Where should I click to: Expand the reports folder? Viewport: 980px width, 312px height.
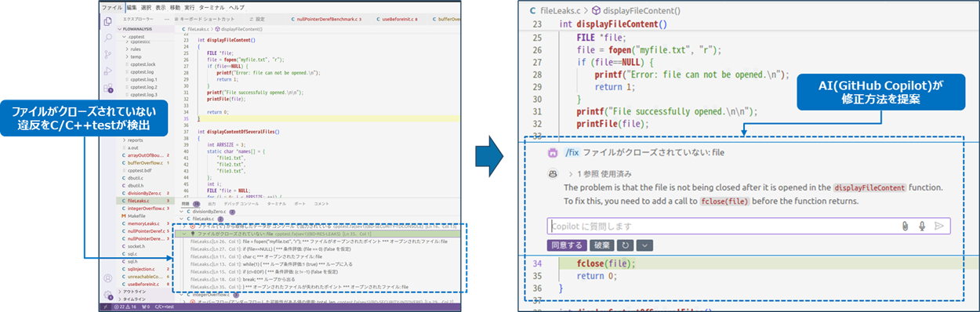pyautogui.click(x=146, y=140)
